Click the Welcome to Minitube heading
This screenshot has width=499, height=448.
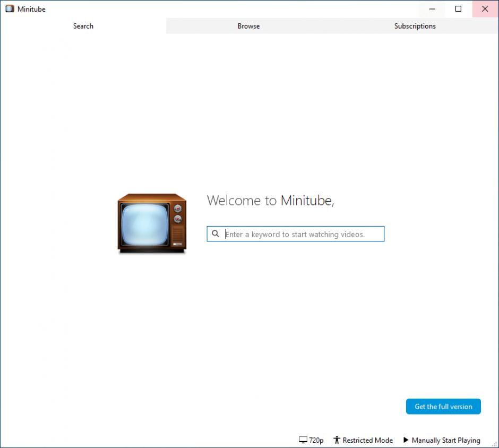[x=271, y=201]
